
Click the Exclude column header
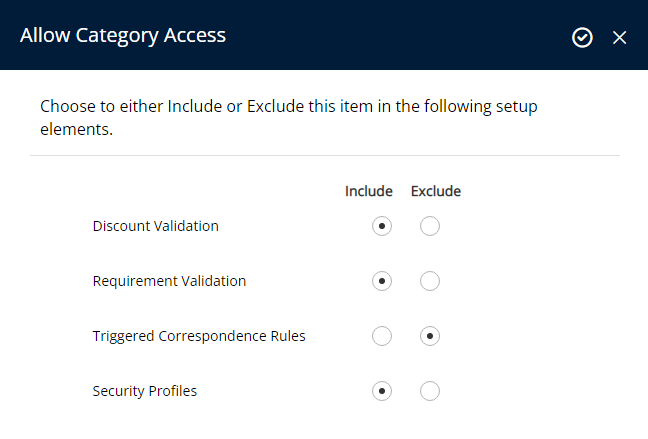[436, 191]
